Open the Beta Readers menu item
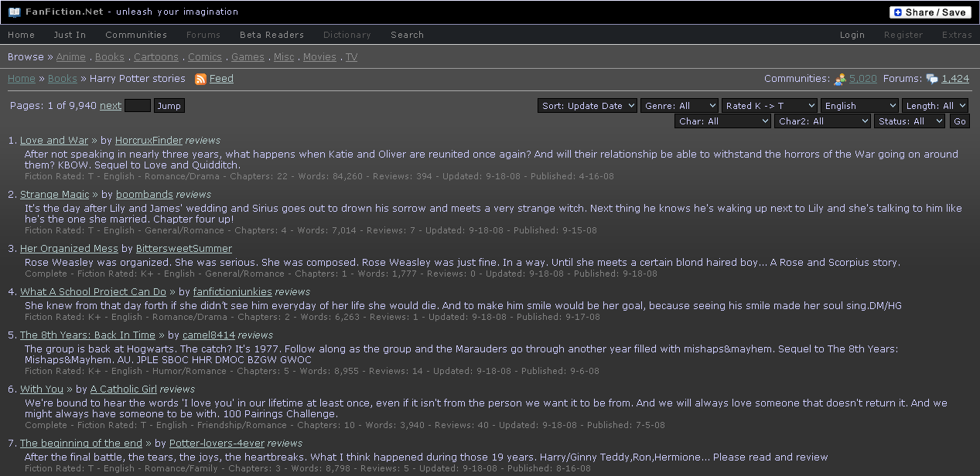The image size is (980, 476). point(271,35)
